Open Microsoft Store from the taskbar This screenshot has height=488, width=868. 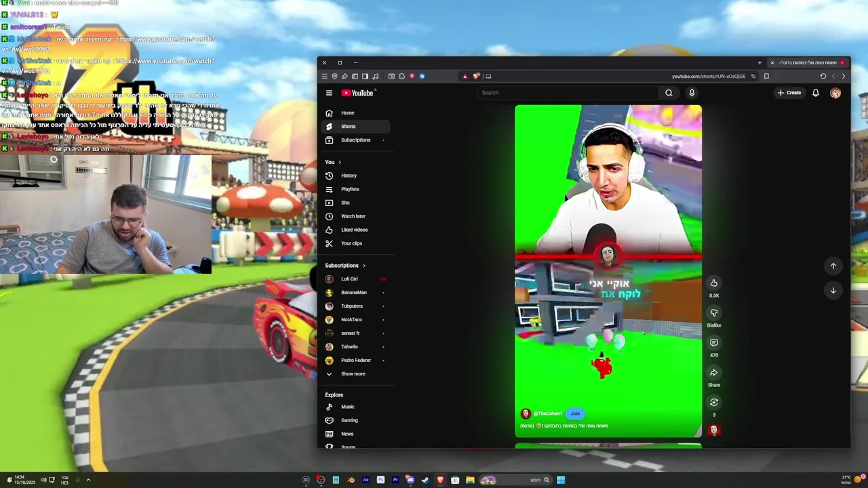click(x=455, y=480)
